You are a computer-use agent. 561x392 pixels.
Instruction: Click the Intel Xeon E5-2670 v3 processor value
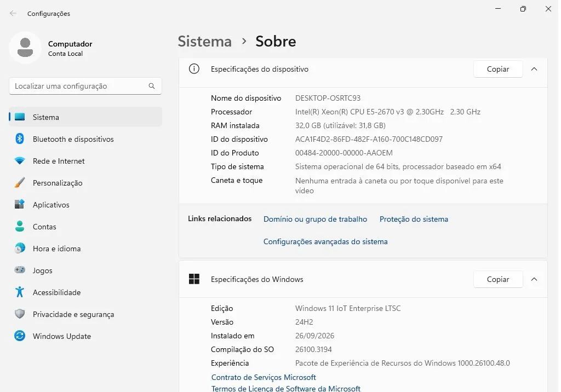tap(388, 112)
